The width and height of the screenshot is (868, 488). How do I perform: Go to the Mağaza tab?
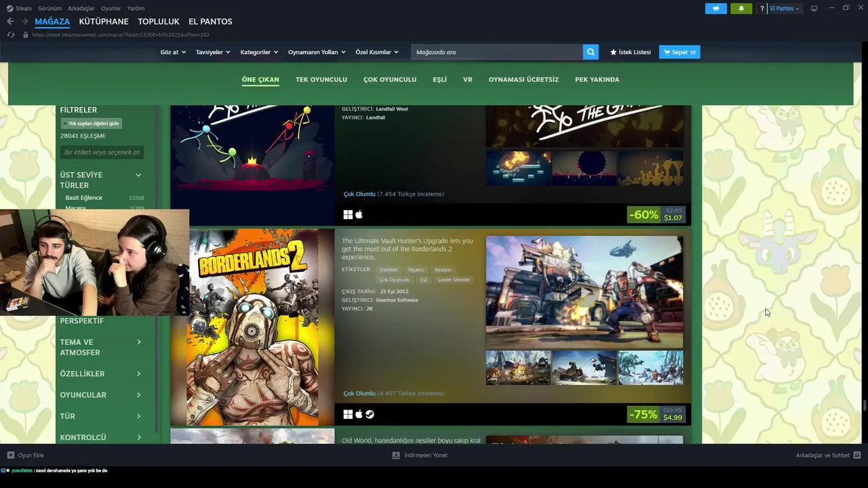[52, 22]
